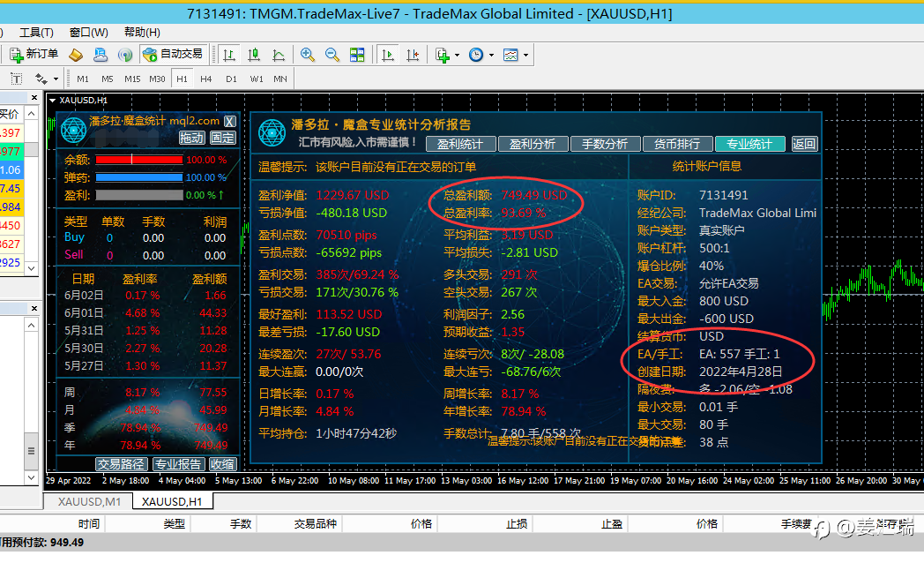
Task: Select candlestick chart display icon
Action: pyautogui.click(x=254, y=55)
